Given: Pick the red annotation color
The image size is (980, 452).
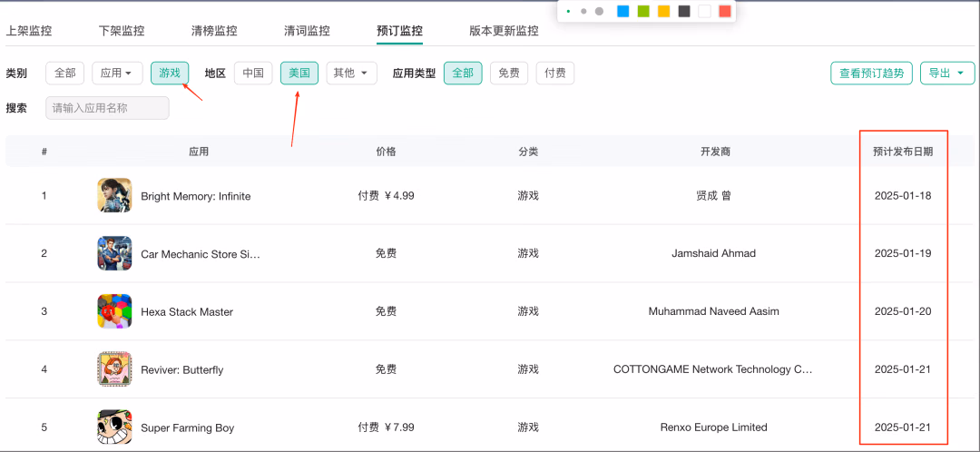Looking at the screenshot, I should (x=725, y=11).
